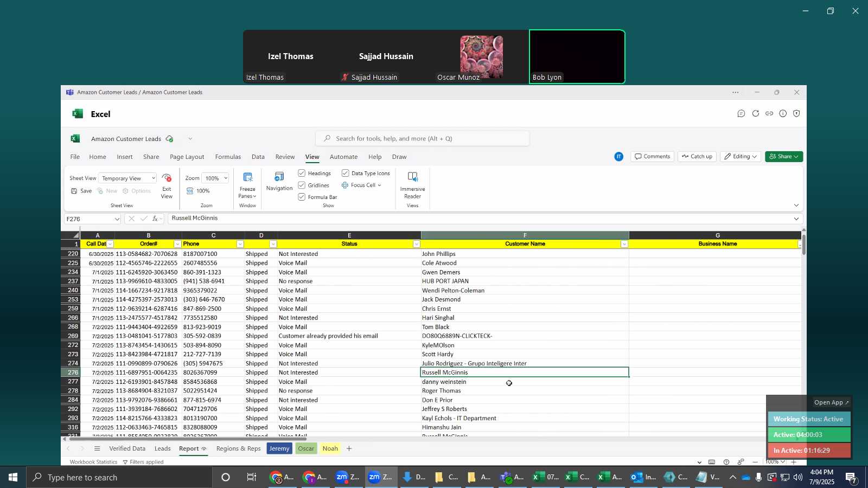Image resolution: width=868 pixels, height=488 pixels.
Task: Expand the Editing mode dropdown
Action: click(741, 157)
